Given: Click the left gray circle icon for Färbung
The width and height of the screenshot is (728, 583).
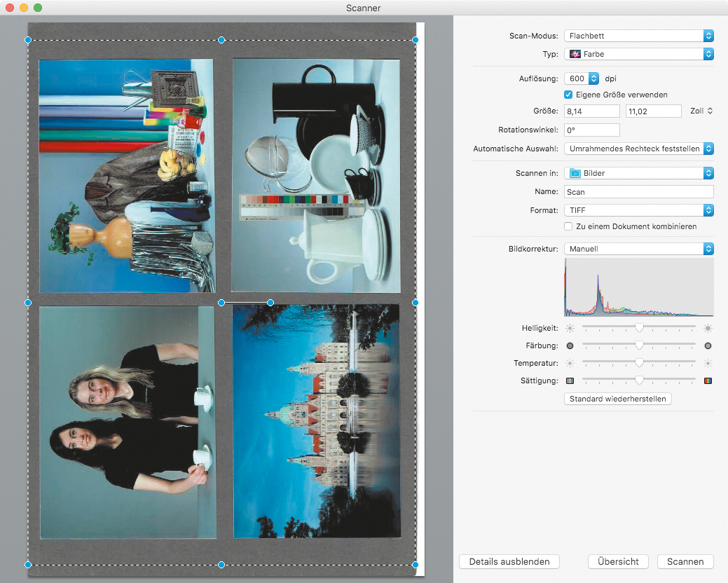Looking at the screenshot, I should click(x=570, y=345).
